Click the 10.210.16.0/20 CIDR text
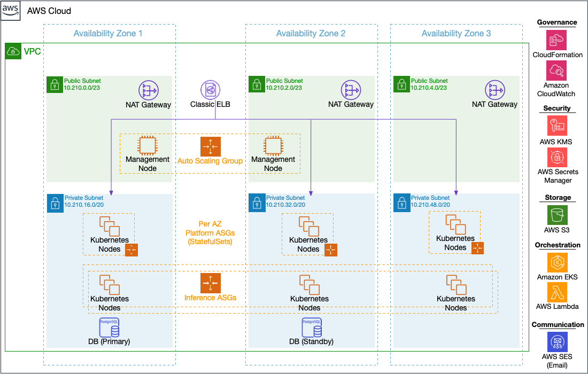 [84, 205]
